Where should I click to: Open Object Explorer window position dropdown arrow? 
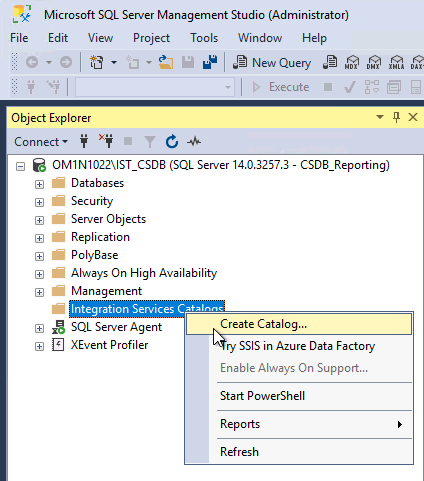(380, 117)
